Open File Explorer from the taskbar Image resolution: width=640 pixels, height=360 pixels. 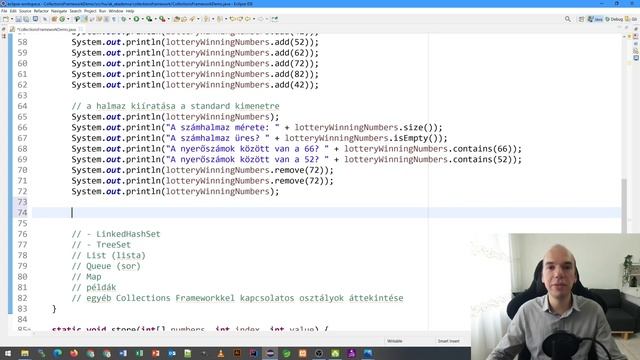point(24,353)
